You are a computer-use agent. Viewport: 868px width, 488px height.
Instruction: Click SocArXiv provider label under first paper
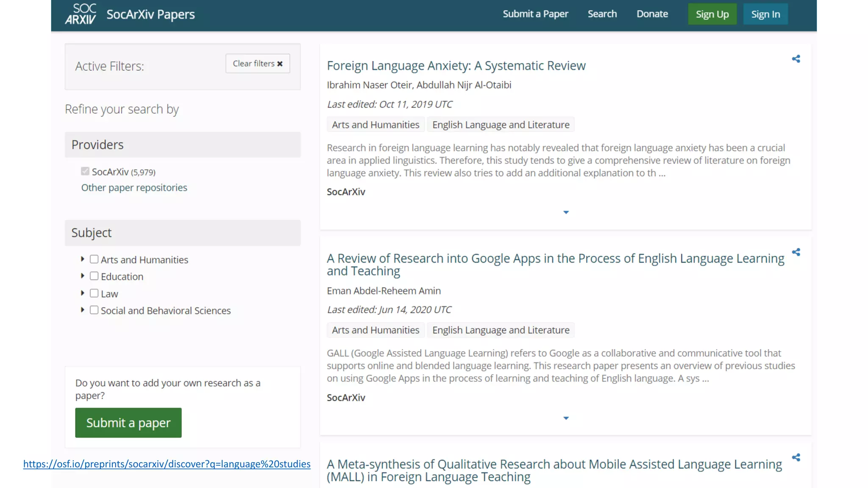(346, 192)
